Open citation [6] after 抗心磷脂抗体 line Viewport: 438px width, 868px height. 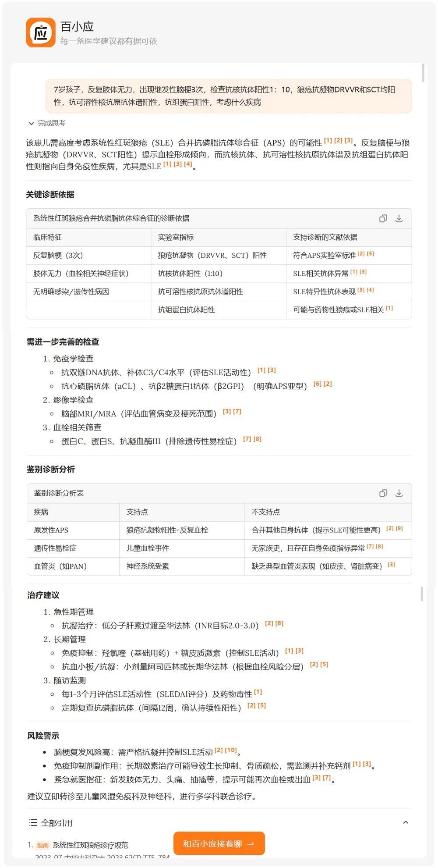(317, 384)
